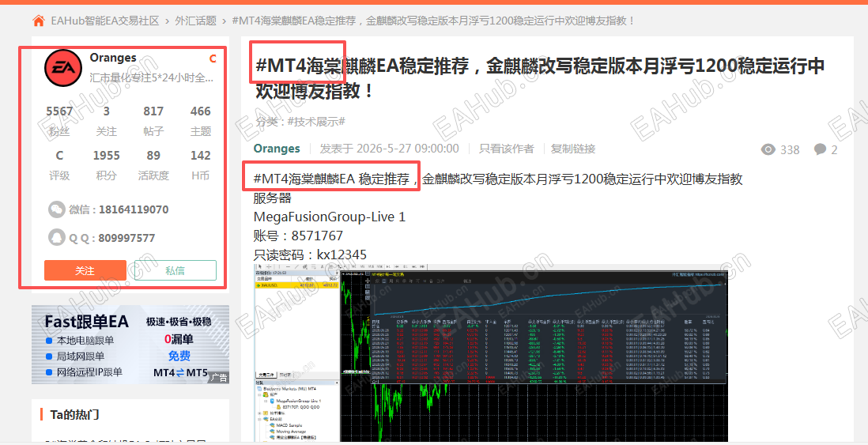This screenshot has height=445, width=868.
Task: Enlarge the MT4 trading chart screenshot
Action: (x=490, y=353)
